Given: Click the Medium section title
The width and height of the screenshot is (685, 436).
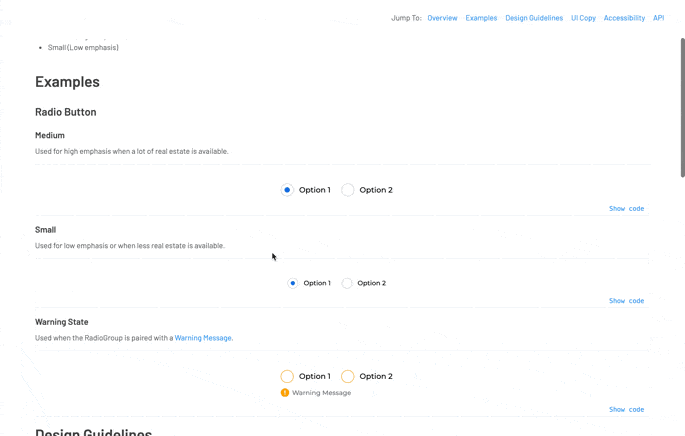Looking at the screenshot, I should tap(50, 135).
